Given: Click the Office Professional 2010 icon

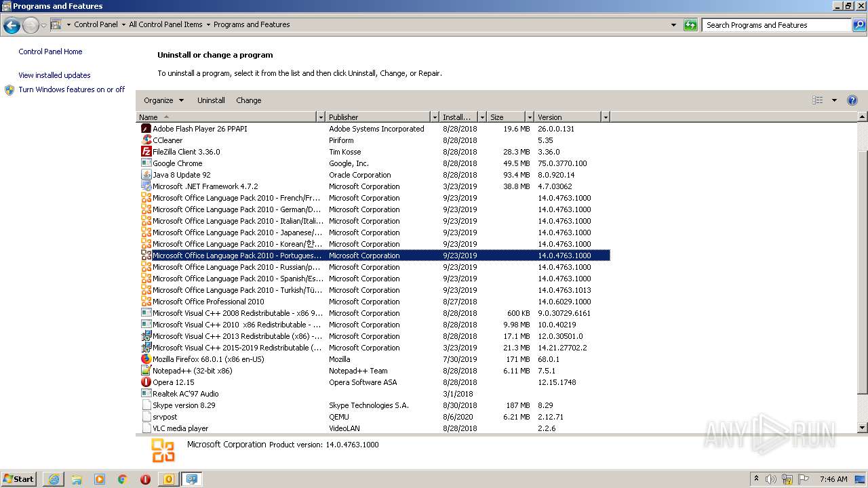Looking at the screenshot, I should 146,302.
